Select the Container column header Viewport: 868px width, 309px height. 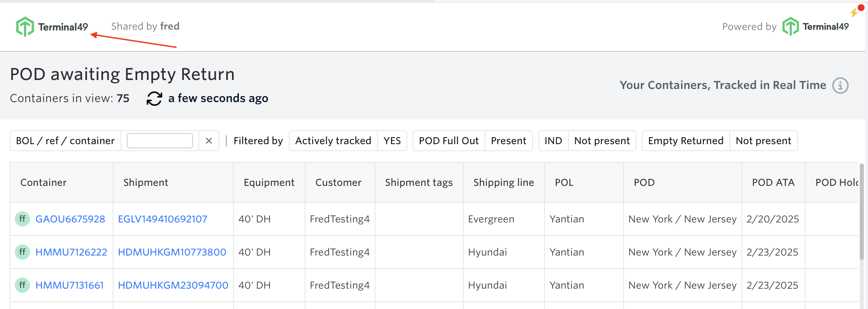[x=43, y=182]
